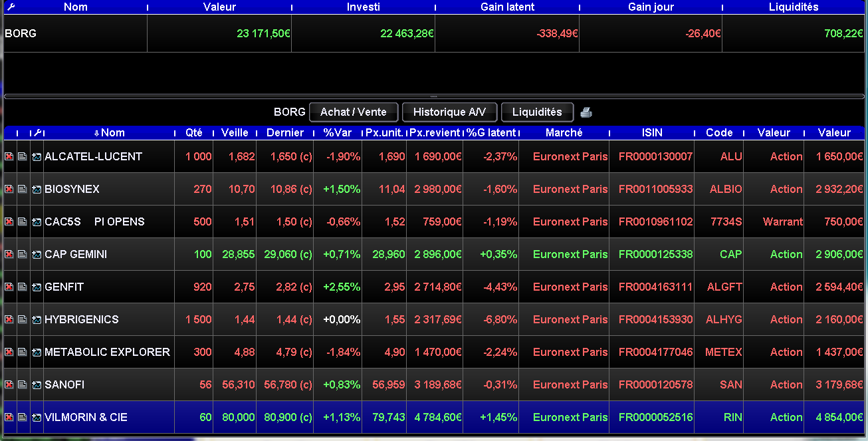Open the note icon for CAC5S PI OPENS

(x=23, y=221)
